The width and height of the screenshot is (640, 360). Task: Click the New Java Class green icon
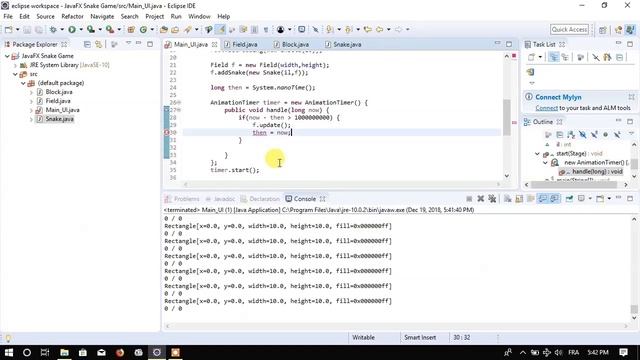point(143,29)
